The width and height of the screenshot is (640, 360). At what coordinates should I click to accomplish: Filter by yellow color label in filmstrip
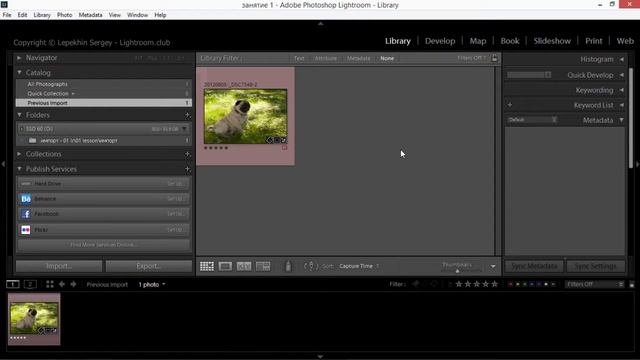coord(518,284)
